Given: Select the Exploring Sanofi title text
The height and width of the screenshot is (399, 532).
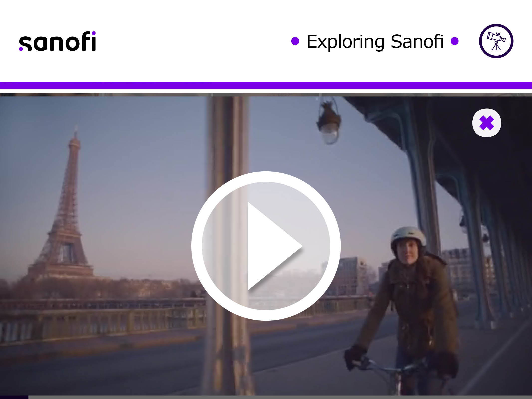Looking at the screenshot, I should coord(375,41).
